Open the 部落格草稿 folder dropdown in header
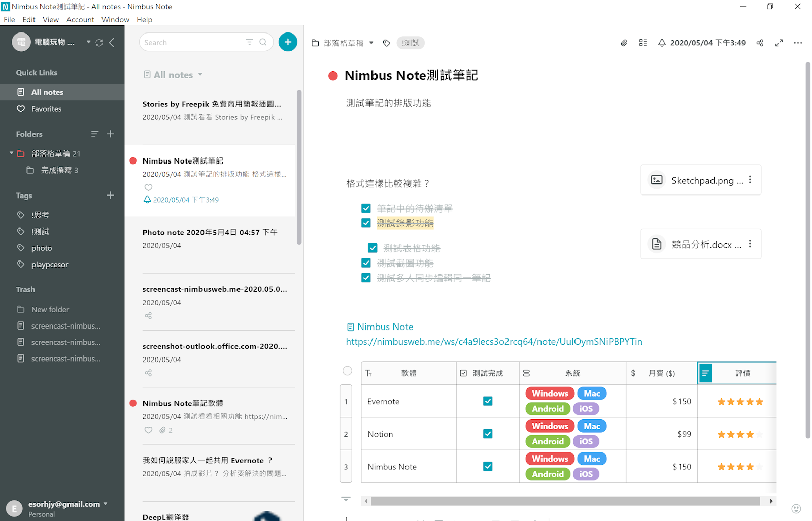The height and width of the screenshot is (521, 812). (x=371, y=43)
